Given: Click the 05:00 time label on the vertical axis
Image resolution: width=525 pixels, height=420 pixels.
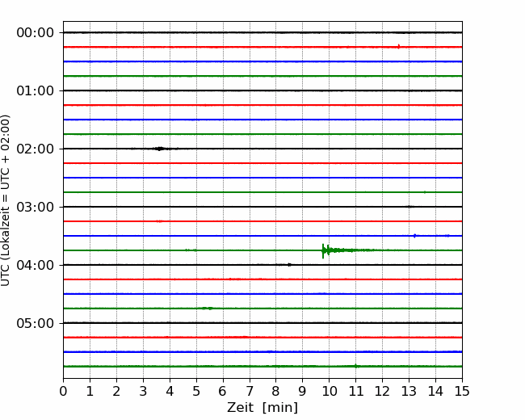Looking at the screenshot, I should [36, 323].
